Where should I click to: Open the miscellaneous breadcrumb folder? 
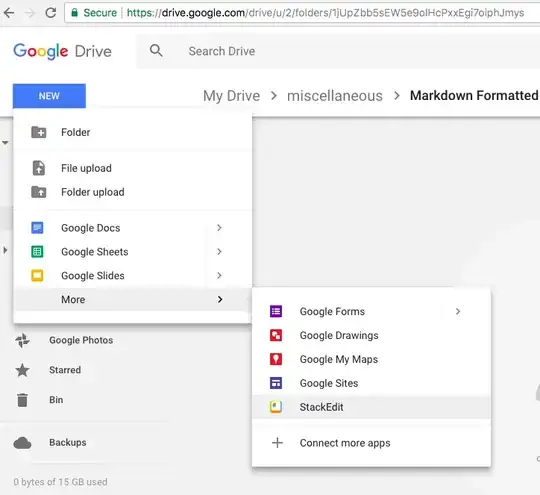tap(335, 96)
